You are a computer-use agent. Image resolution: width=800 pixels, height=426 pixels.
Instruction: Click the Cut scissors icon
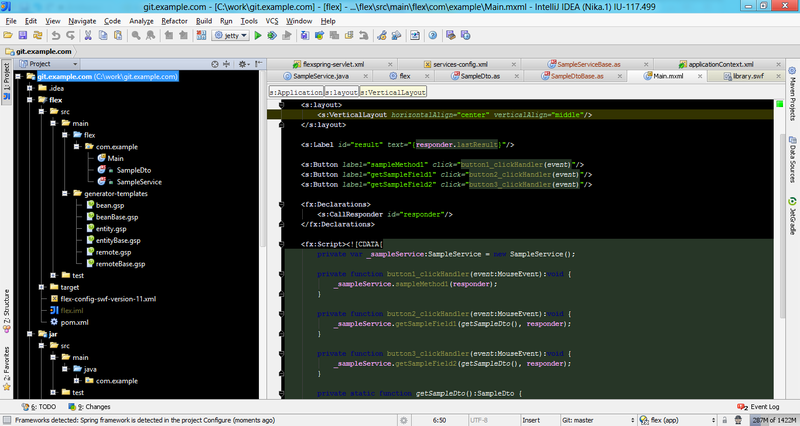pos(88,35)
